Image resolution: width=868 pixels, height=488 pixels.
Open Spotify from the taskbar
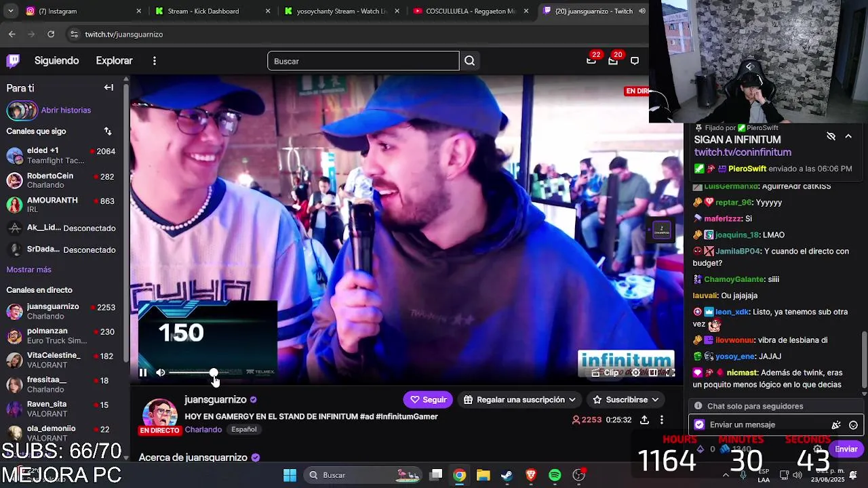tap(555, 475)
